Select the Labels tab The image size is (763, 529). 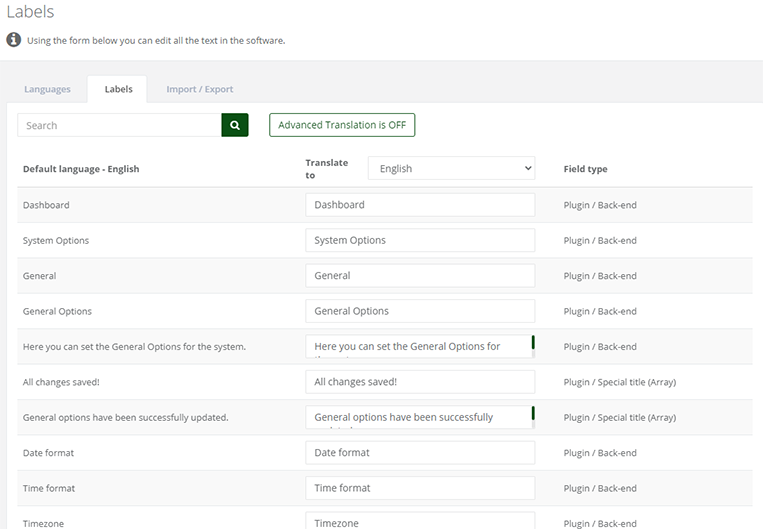[118, 89]
